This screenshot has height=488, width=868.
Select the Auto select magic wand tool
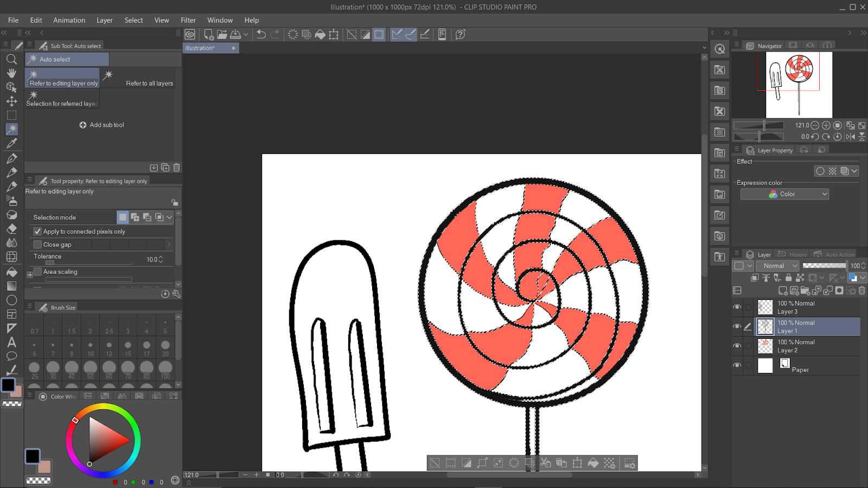[x=11, y=129]
